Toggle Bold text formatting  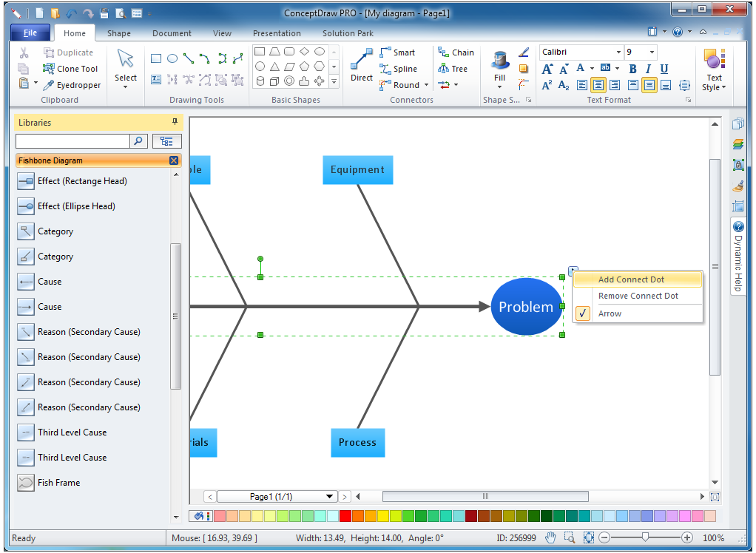[632, 69]
